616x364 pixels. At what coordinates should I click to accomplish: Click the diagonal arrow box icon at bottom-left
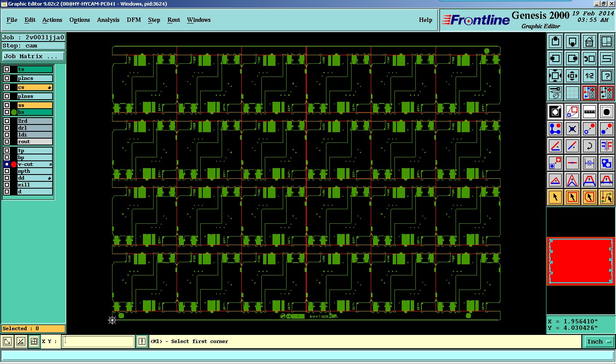click(7, 341)
